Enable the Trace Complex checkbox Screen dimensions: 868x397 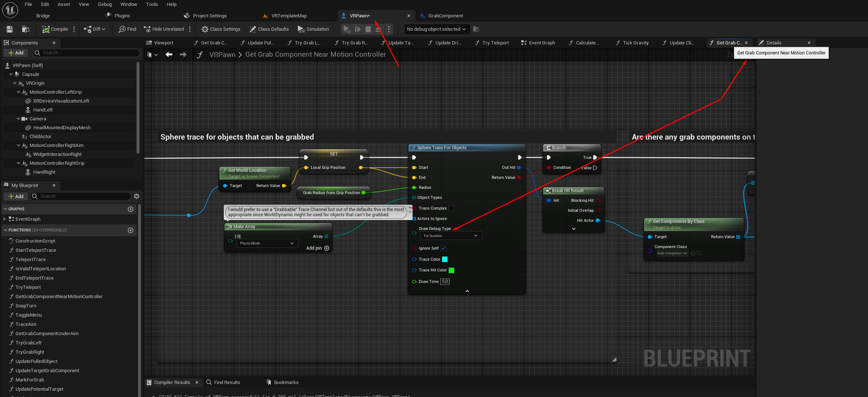pos(451,208)
